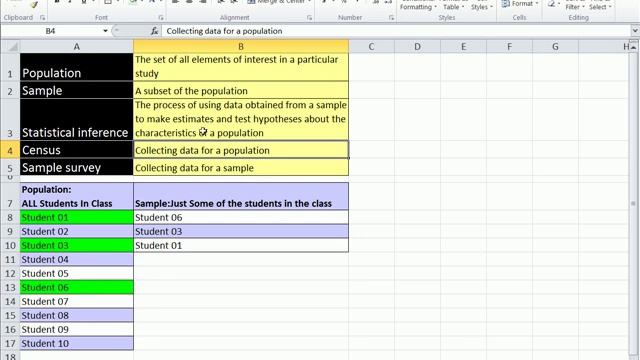Open the Font dialog launcher
This screenshot has height=360, width=640.
click(161, 18)
